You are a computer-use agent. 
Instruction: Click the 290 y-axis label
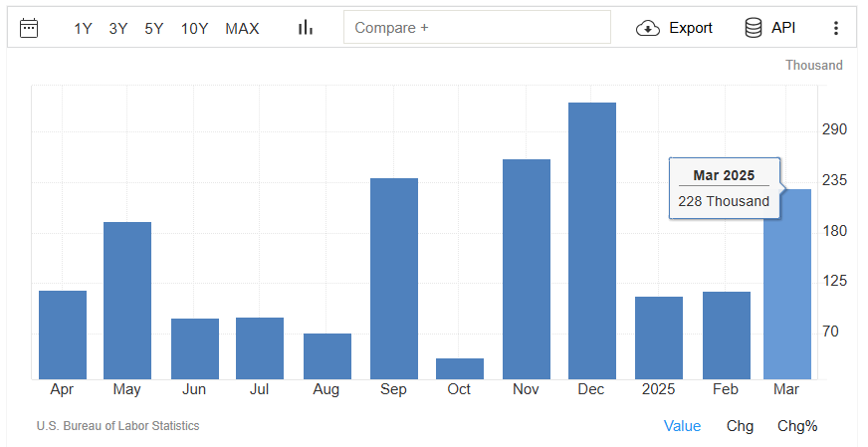click(834, 129)
